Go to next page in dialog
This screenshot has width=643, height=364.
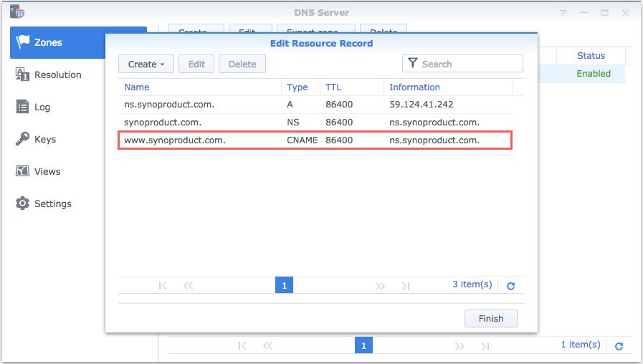380,286
